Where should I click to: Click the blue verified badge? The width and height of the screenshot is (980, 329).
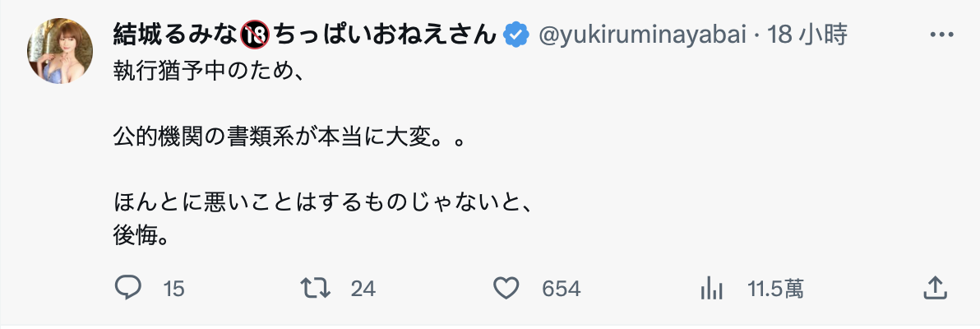[516, 35]
